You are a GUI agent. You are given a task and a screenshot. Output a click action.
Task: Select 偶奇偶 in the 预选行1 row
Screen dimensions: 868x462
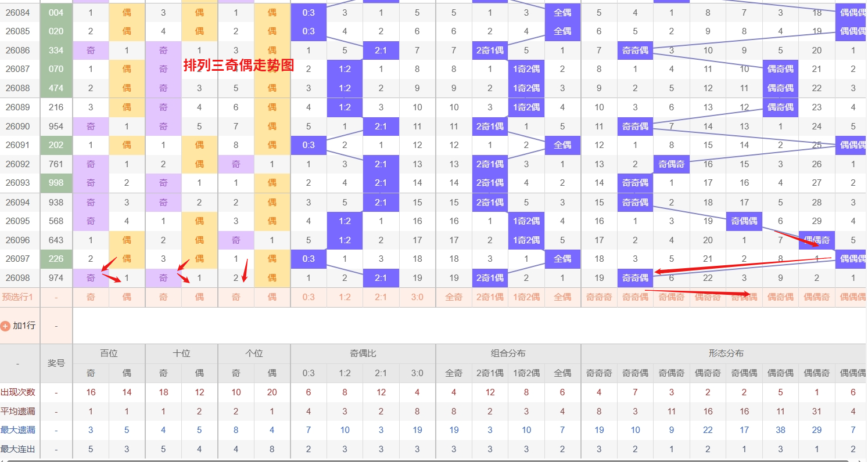pyautogui.click(x=780, y=297)
